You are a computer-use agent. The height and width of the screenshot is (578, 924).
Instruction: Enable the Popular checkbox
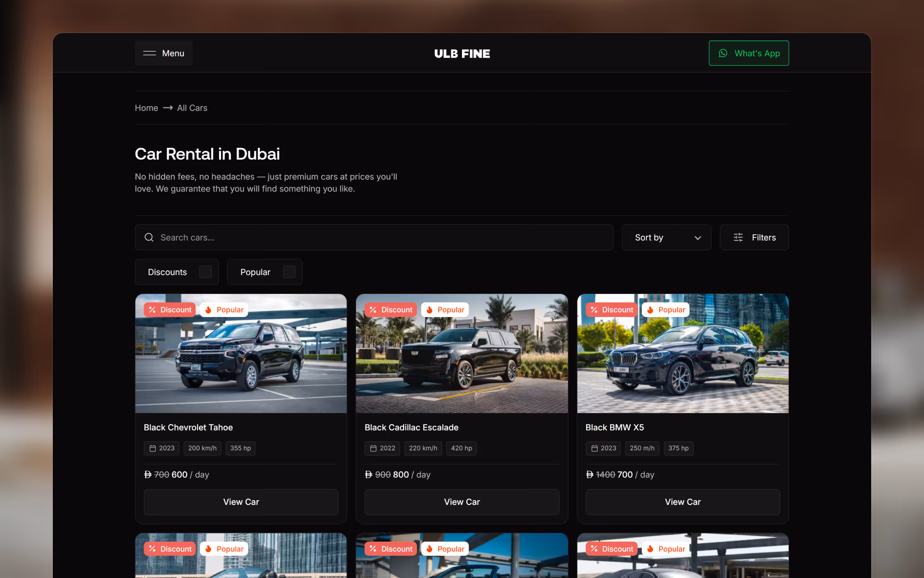tap(289, 272)
